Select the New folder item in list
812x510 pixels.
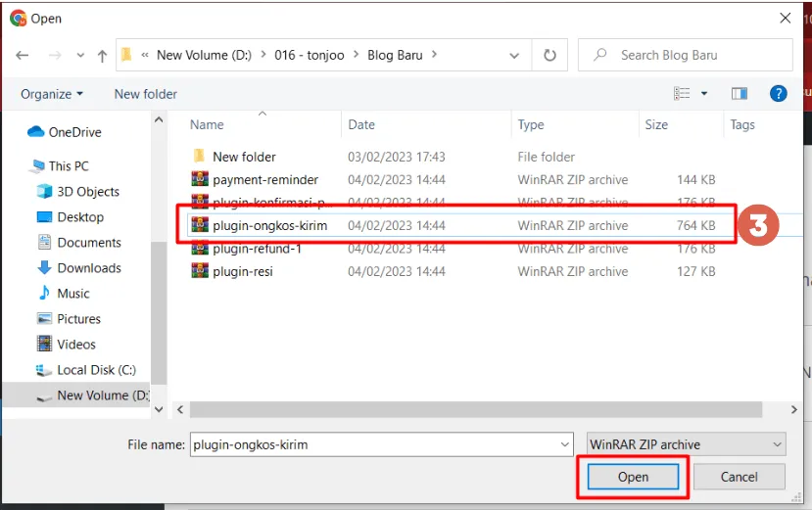pyautogui.click(x=244, y=157)
